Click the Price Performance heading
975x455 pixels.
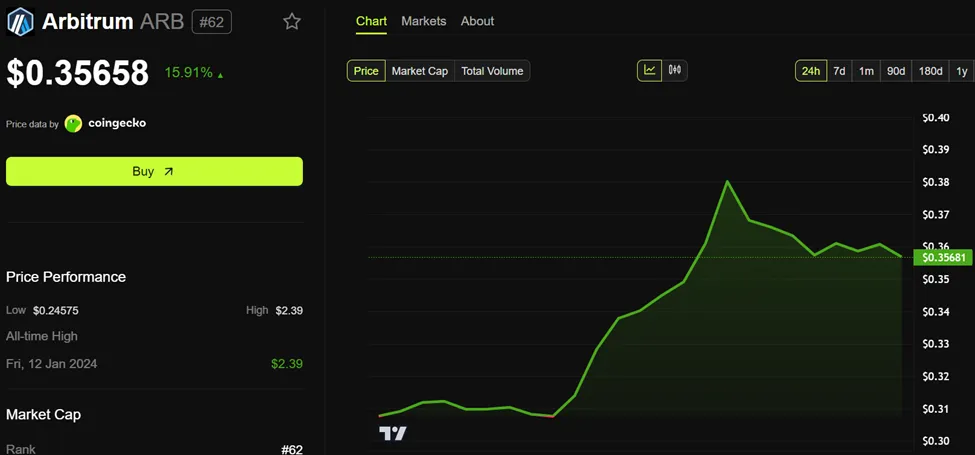coord(66,277)
